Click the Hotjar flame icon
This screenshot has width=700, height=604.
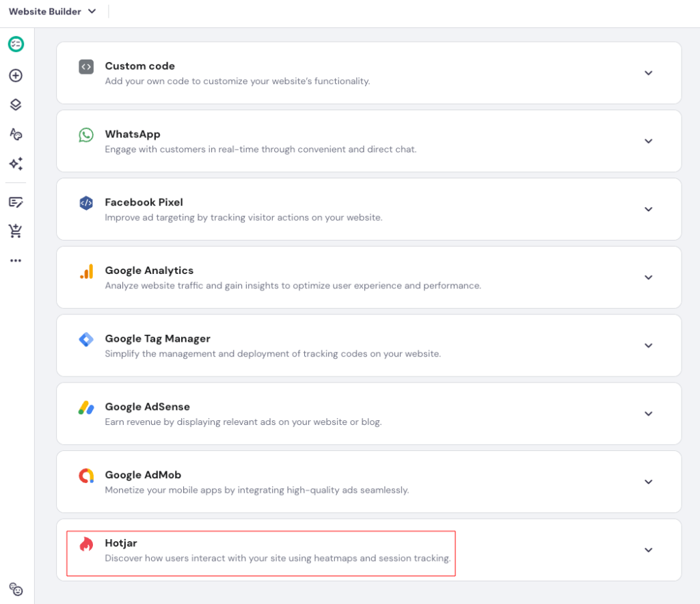click(85, 543)
